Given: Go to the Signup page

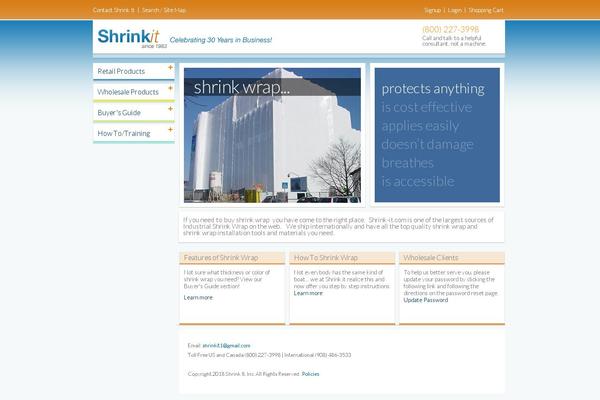Looking at the screenshot, I should coord(432,10).
